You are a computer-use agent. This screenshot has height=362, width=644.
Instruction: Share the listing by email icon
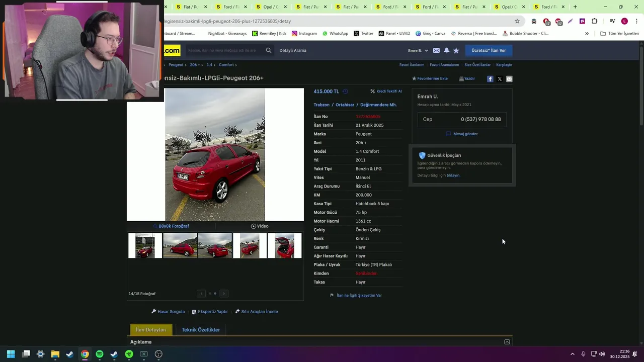pyautogui.click(x=509, y=79)
